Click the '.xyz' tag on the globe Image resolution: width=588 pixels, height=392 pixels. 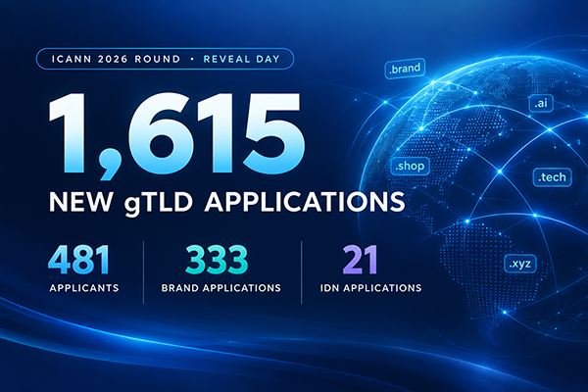coord(519,264)
